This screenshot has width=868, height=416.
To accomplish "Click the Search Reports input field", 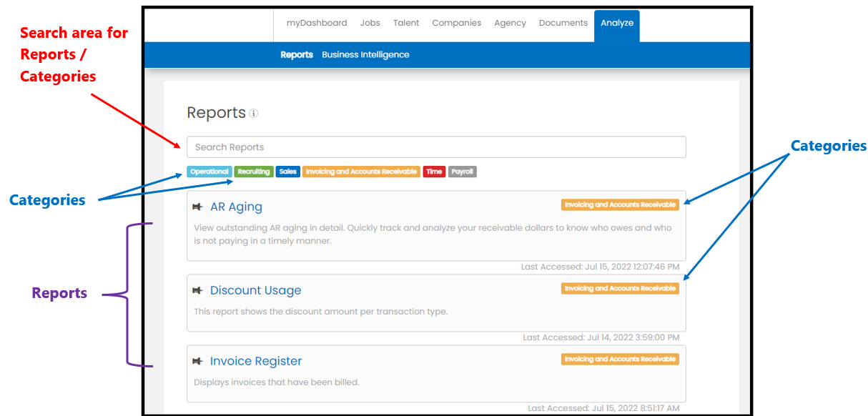I will click(436, 147).
